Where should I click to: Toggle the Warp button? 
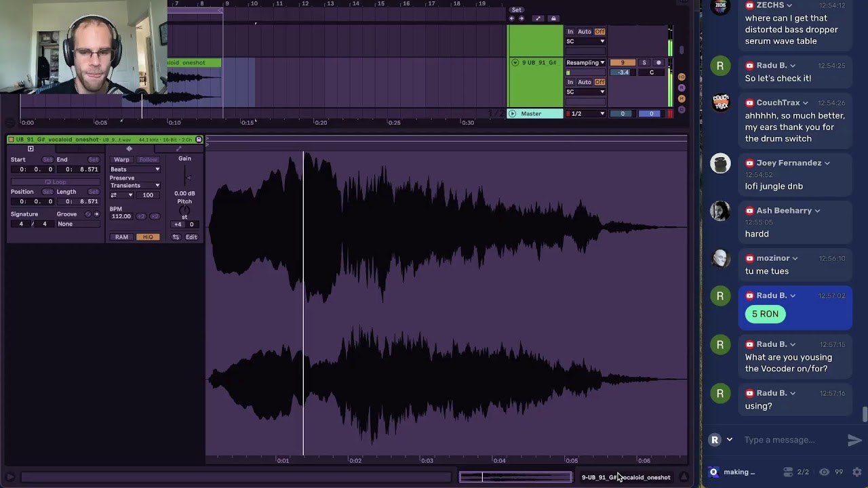[x=122, y=160]
